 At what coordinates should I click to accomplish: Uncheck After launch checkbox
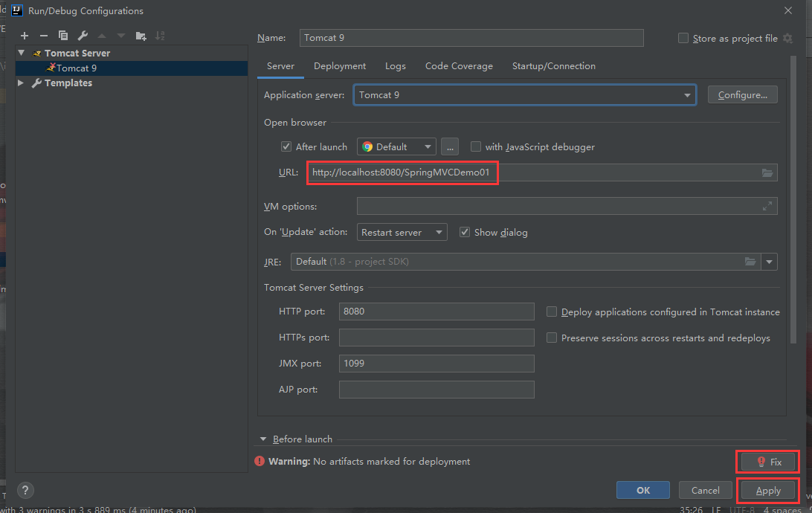pyautogui.click(x=286, y=146)
